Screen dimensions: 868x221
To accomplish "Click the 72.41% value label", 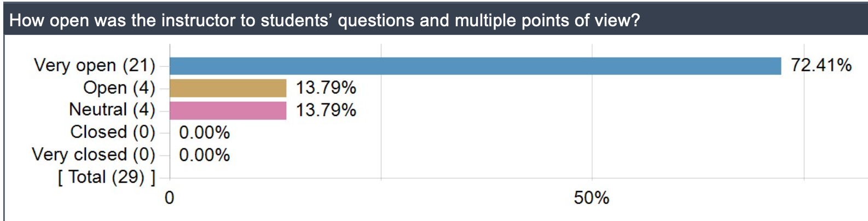I will tap(821, 66).
